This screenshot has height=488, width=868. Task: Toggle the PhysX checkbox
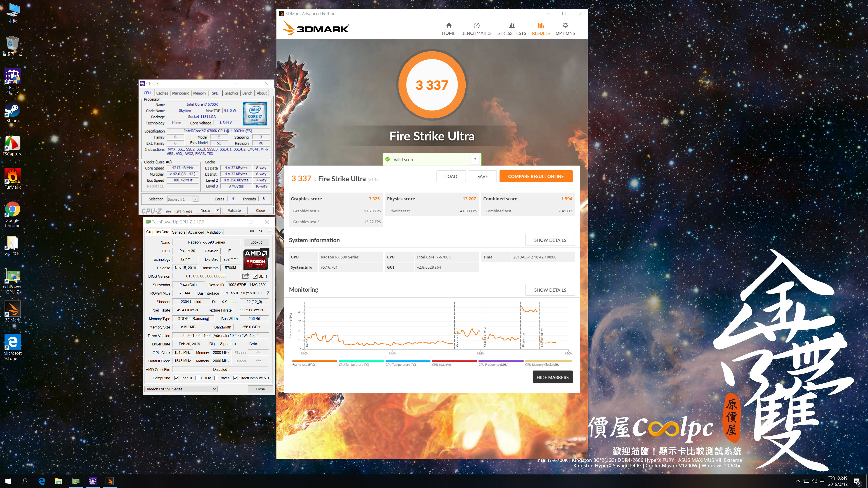coord(217,378)
